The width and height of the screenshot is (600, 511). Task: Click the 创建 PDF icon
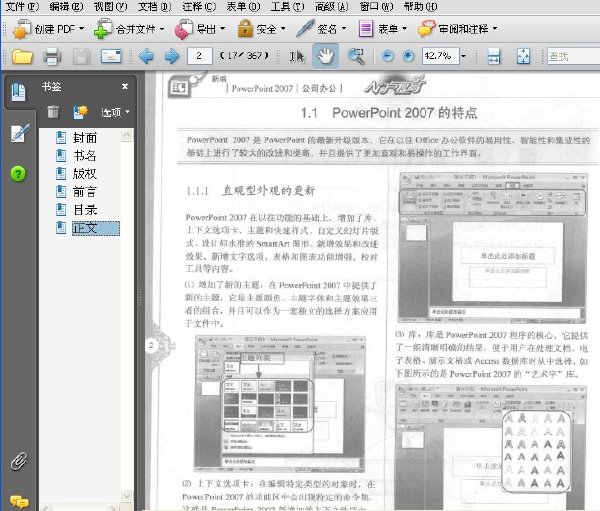tap(21, 29)
